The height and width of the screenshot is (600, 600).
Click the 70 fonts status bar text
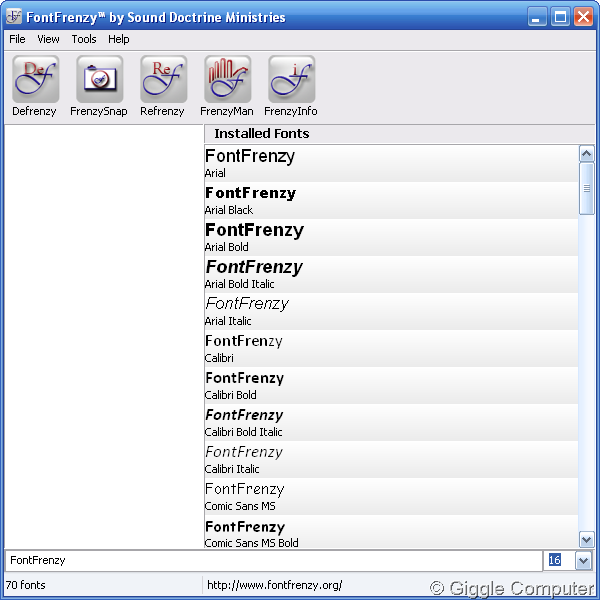(x=25, y=585)
